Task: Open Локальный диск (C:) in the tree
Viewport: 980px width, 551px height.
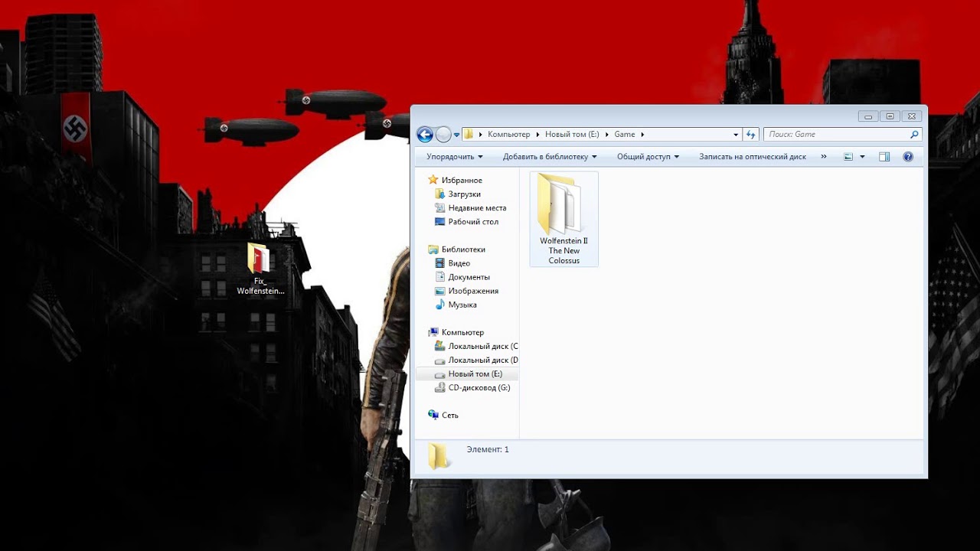Action: (x=483, y=347)
